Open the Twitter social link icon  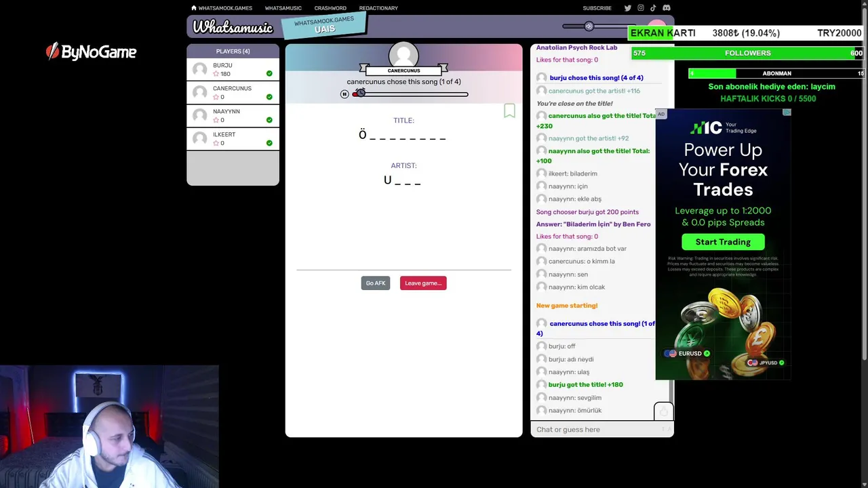click(628, 8)
